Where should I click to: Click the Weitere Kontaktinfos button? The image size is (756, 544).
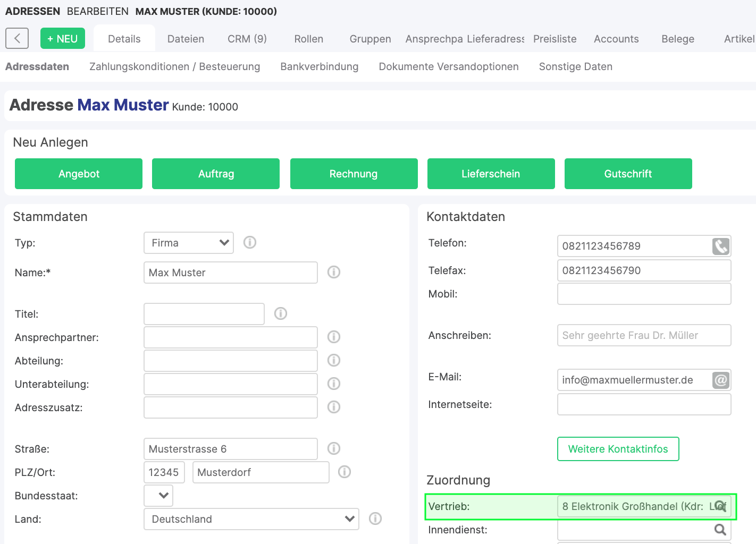618,449
